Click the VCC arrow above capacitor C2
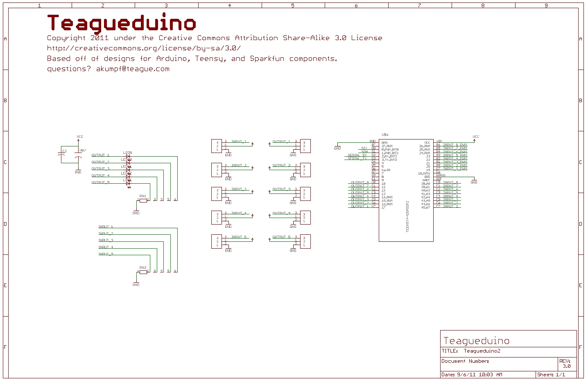Image resolution: width=588 pixels, height=380 pixels. point(78,141)
